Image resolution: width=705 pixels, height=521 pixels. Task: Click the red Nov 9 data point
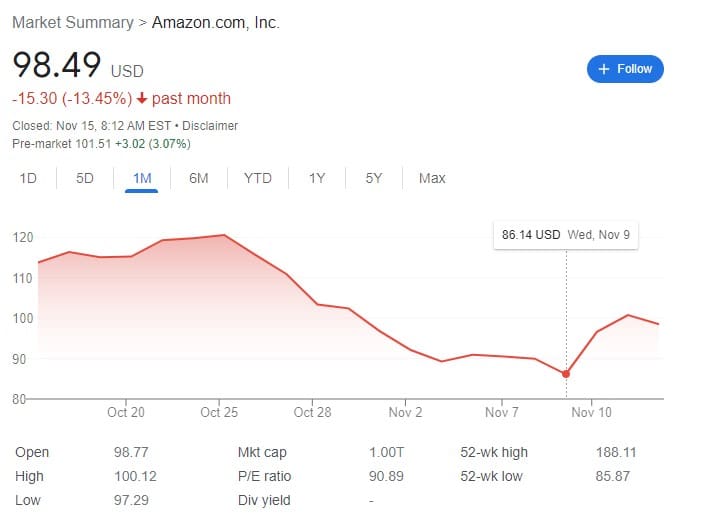566,374
